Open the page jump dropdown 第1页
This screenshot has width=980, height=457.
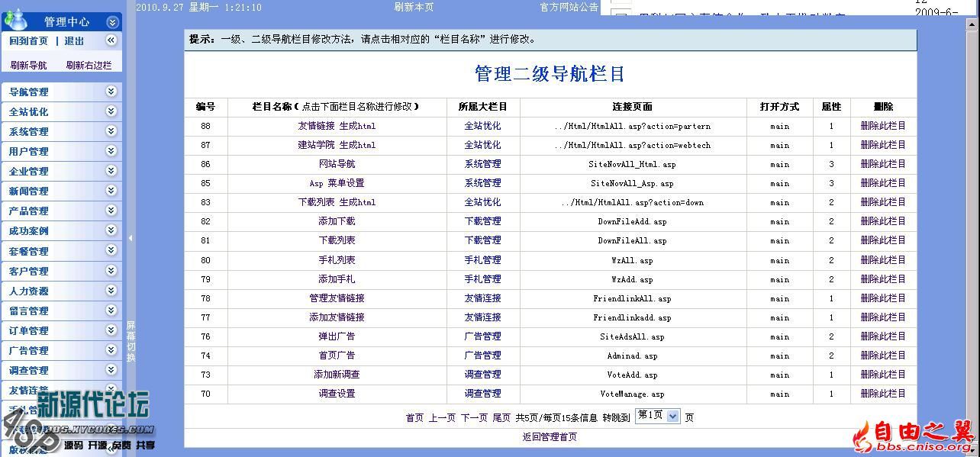click(x=658, y=416)
